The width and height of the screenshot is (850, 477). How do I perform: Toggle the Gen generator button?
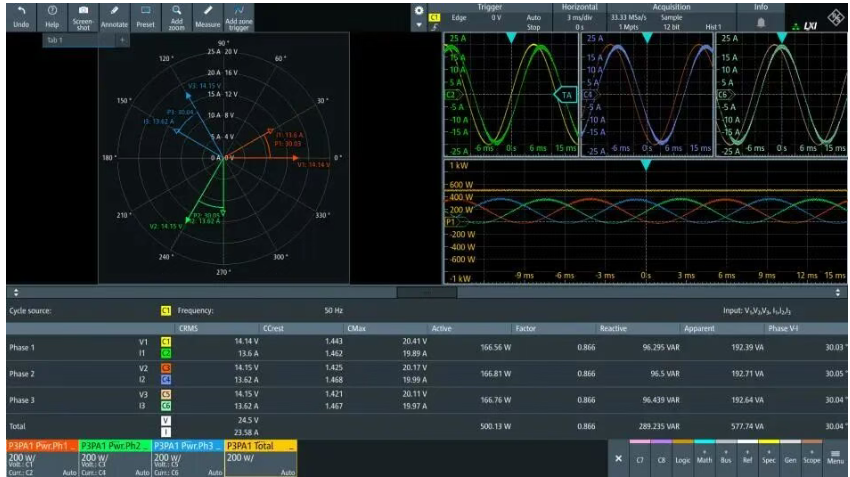click(790, 459)
